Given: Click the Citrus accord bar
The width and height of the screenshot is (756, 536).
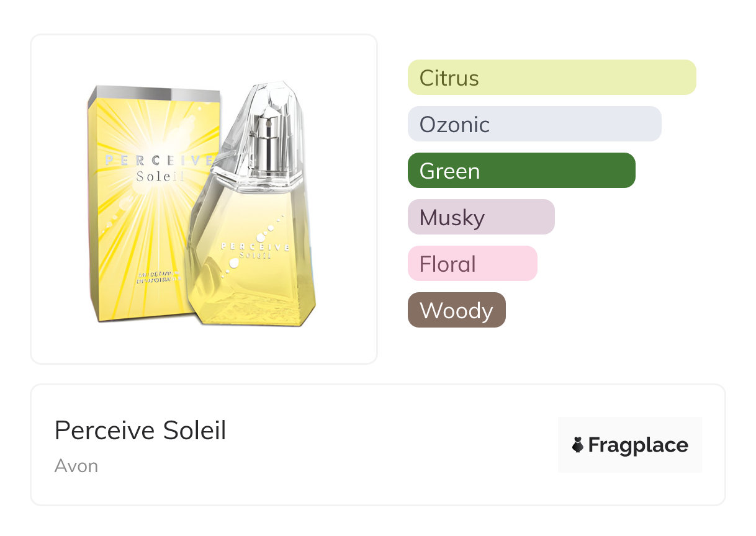Looking at the screenshot, I should pyautogui.click(x=551, y=78).
